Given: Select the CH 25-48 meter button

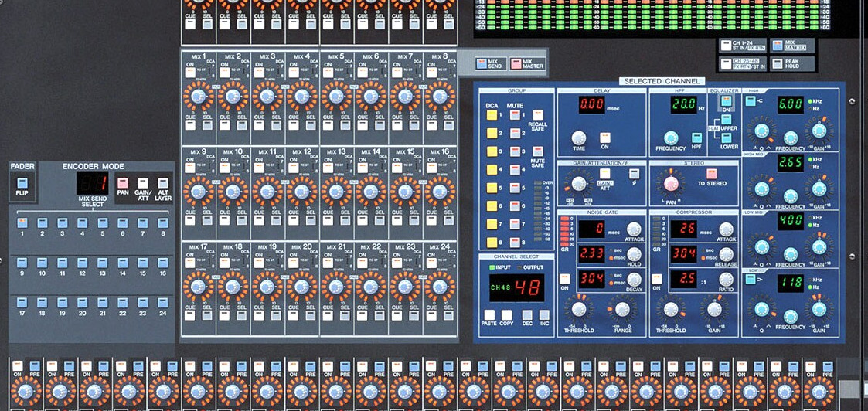Looking at the screenshot, I should tap(726, 63).
